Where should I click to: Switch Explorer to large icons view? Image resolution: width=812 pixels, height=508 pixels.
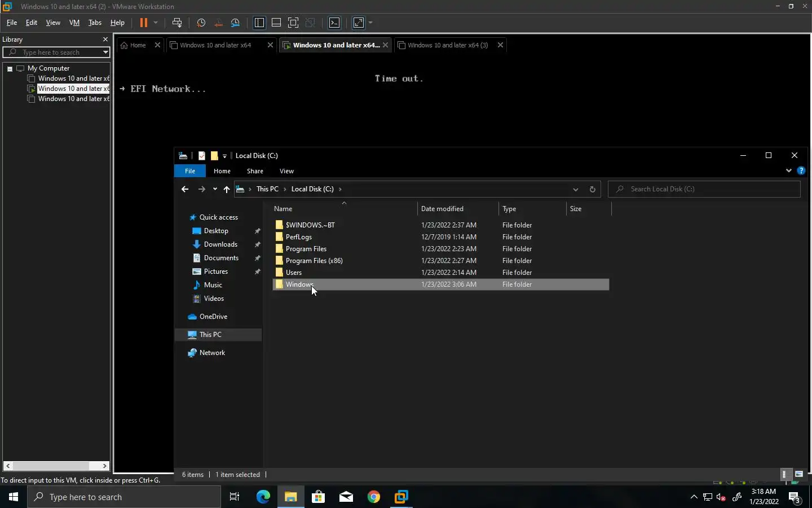pos(798,474)
